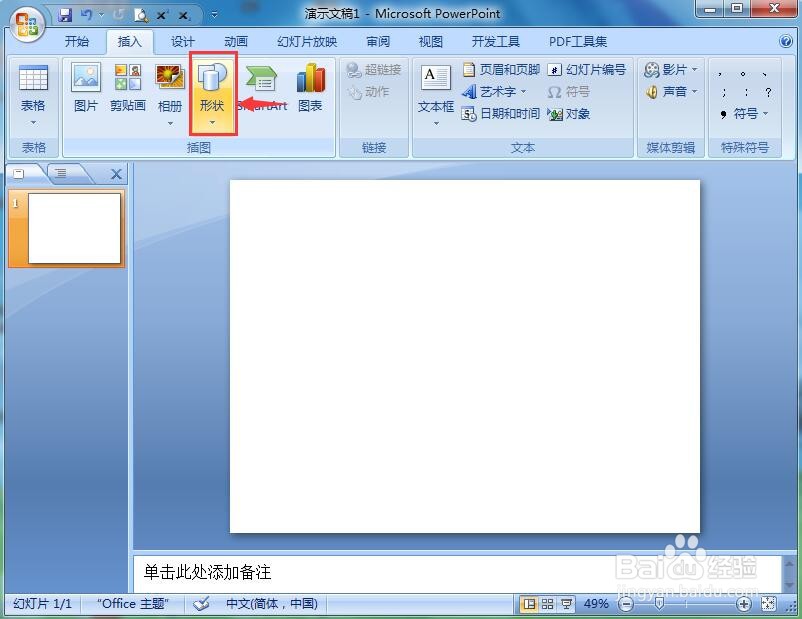The height and width of the screenshot is (619, 802).
Task: Open the 剪贴画 (Clip Art) pane
Action: [x=128, y=91]
